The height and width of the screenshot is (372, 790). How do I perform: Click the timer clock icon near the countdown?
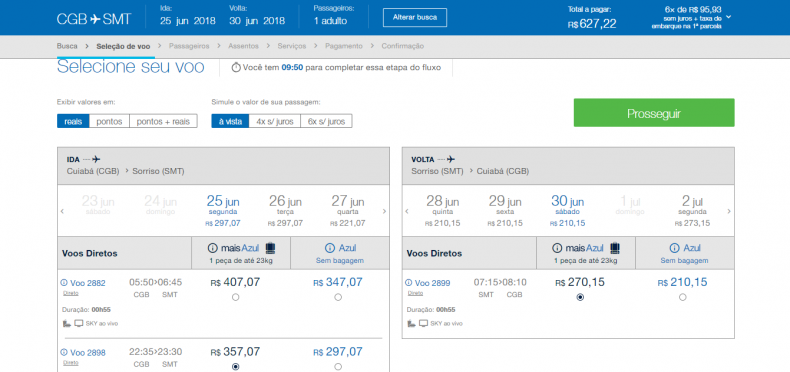pos(236,68)
